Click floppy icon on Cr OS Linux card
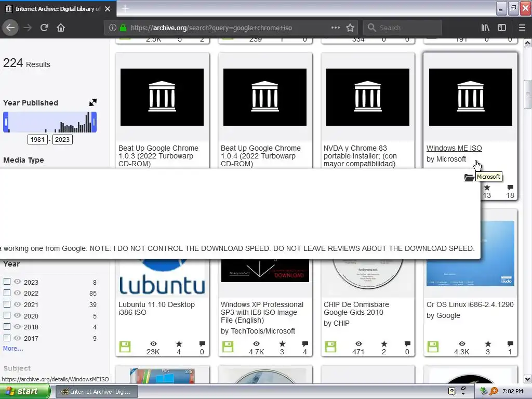Image resolution: width=532 pixels, height=399 pixels. (x=433, y=347)
